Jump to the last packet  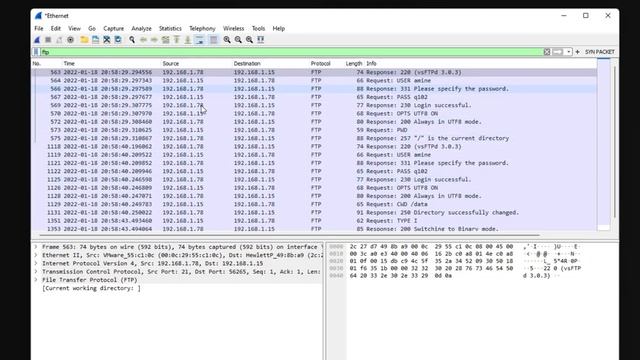[188, 40]
